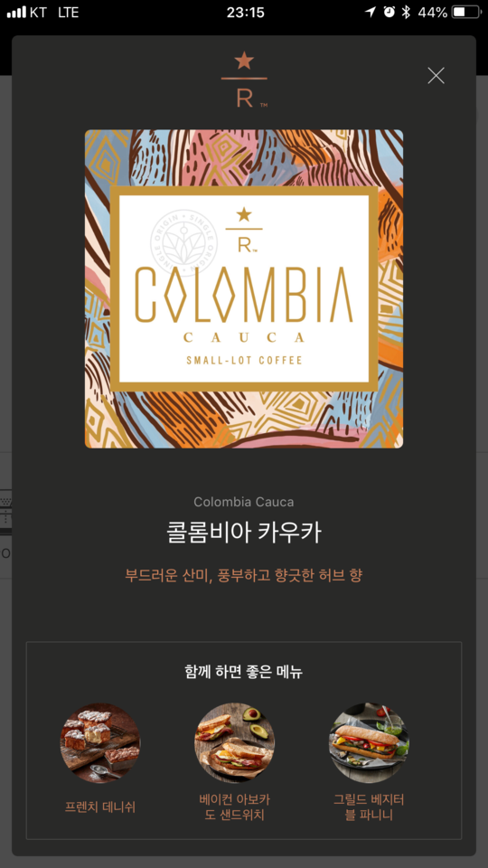Tap the alarm clock status icon
Image resolution: width=488 pixels, height=868 pixels.
pos(389,12)
